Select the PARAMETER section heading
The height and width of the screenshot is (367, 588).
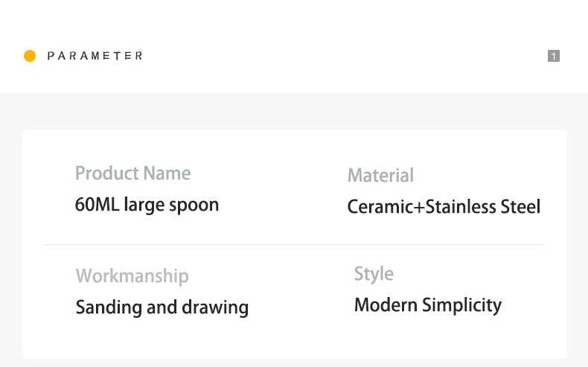[95, 56]
